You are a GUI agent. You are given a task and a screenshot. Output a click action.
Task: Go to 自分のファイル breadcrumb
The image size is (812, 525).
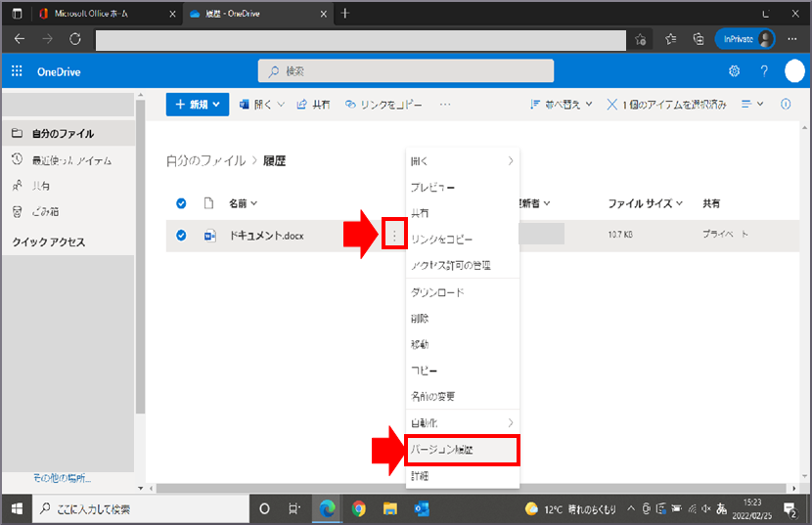[x=206, y=160]
